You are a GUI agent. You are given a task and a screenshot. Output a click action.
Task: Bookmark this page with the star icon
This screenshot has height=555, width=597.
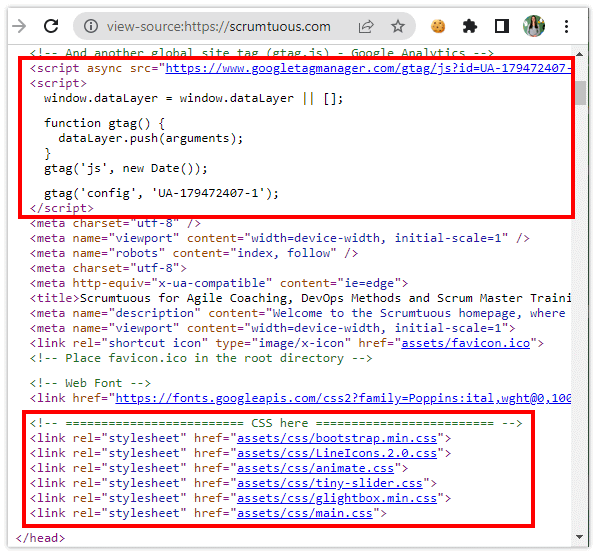(x=398, y=26)
